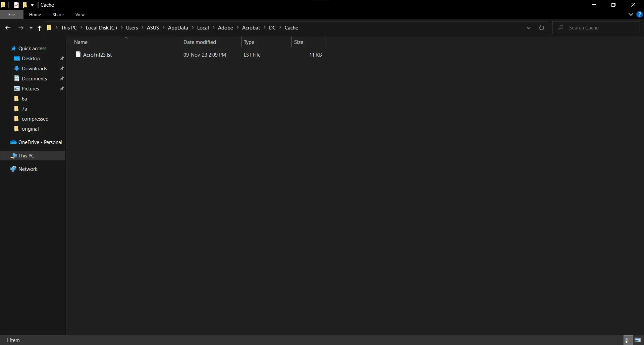Pin or unpin the Documents folder
The image size is (644, 345).
click(62, 78)
